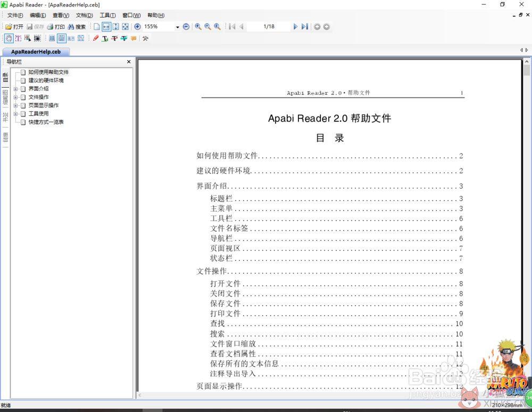Click the blue circle plus zoom button
This screenshot has height=412, width=532.
pos(137,27)
